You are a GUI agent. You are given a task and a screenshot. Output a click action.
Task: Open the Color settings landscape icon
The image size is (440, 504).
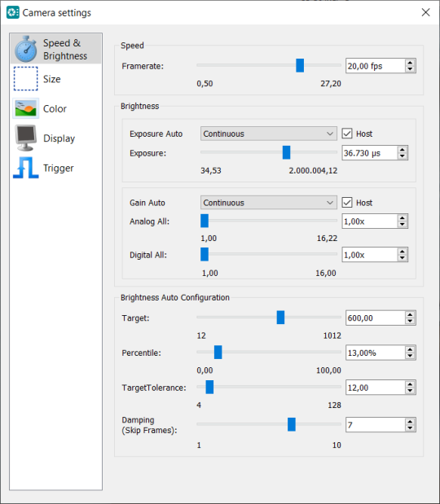(26, 108)
